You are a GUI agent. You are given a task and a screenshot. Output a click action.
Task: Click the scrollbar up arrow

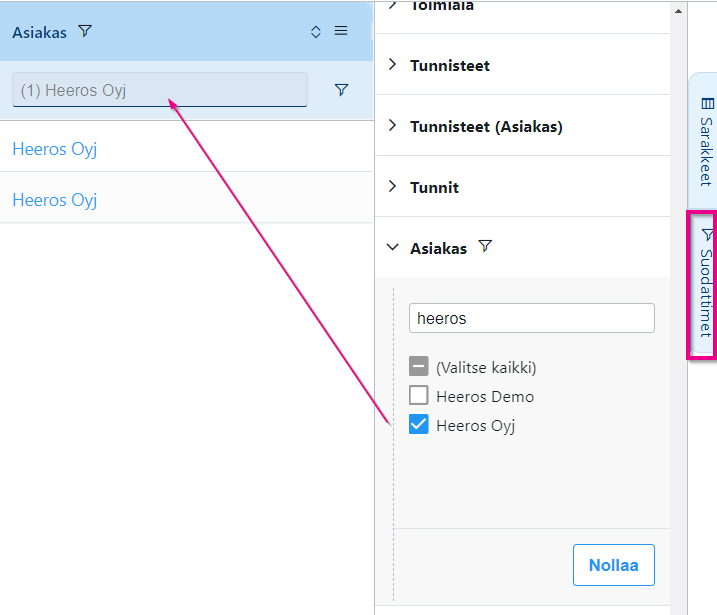[679, 11]
